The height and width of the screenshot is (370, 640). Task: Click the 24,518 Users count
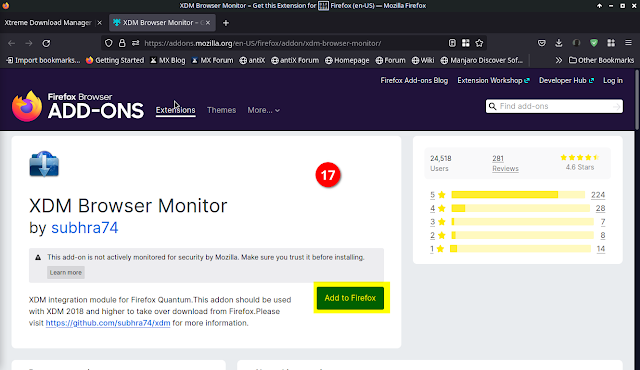coord(440,163)
